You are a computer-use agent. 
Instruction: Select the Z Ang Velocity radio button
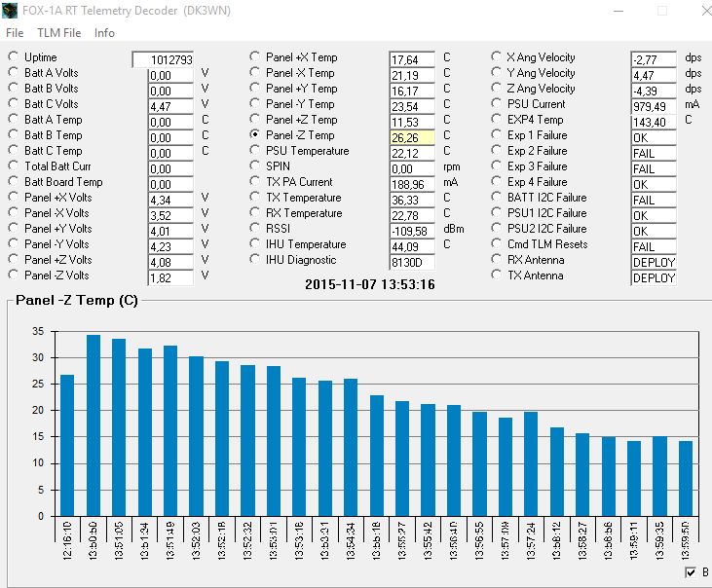coord(497,88)
